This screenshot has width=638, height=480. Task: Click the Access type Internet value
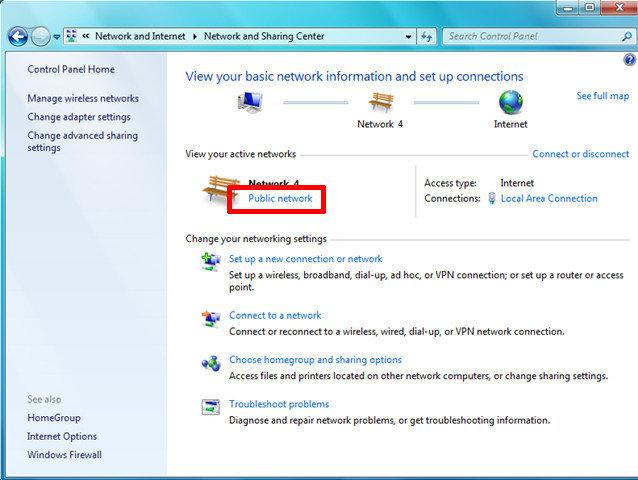tap(517, 183)
